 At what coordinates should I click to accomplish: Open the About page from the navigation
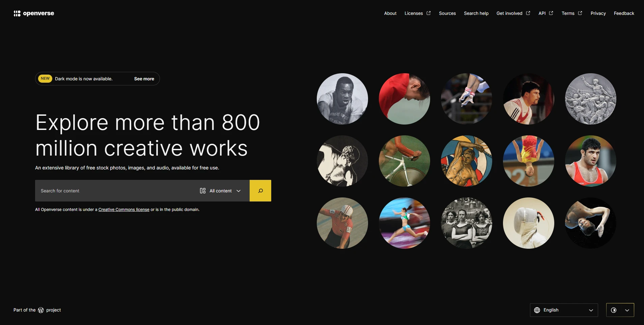point(390,13)
